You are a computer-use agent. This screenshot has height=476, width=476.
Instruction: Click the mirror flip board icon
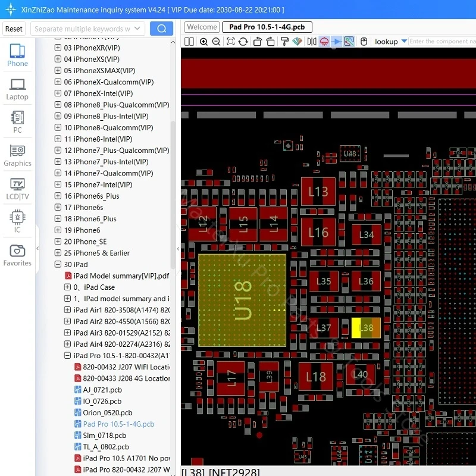pyautogui.click(x=311, y=42)
